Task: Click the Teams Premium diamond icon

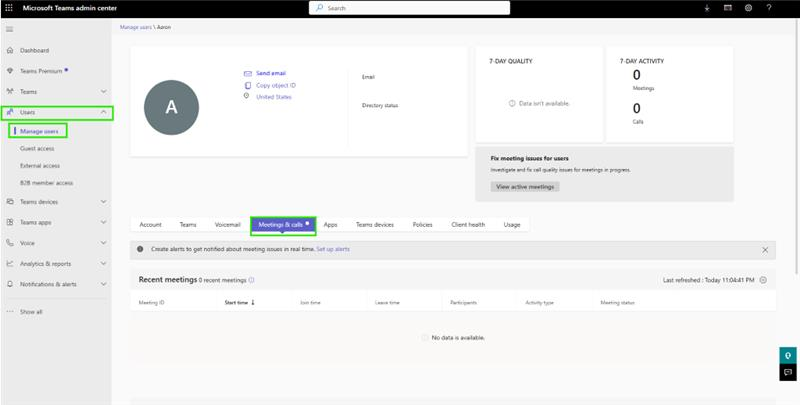Action: 10,71
